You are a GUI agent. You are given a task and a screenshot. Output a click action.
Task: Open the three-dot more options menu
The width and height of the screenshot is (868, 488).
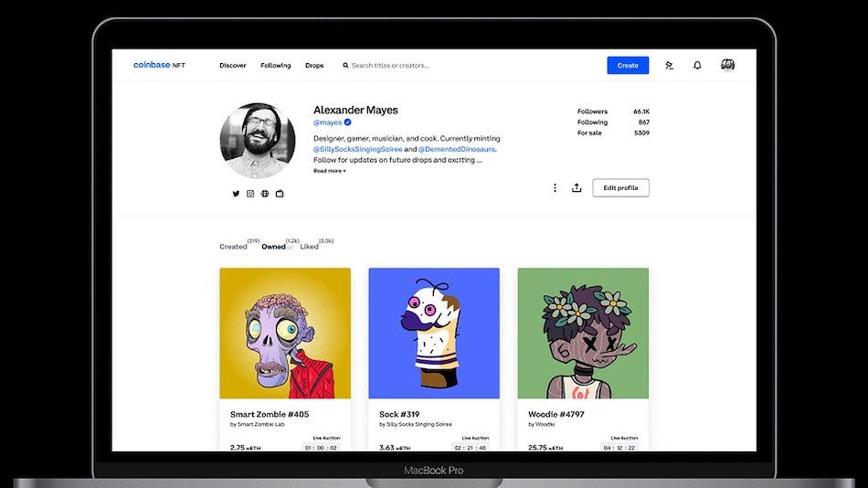(555, 187)
